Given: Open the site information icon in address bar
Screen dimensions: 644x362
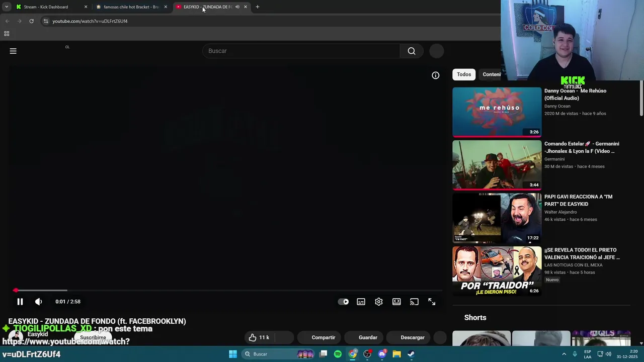Looking at the screenshot, I should click(x=46, y=21).
